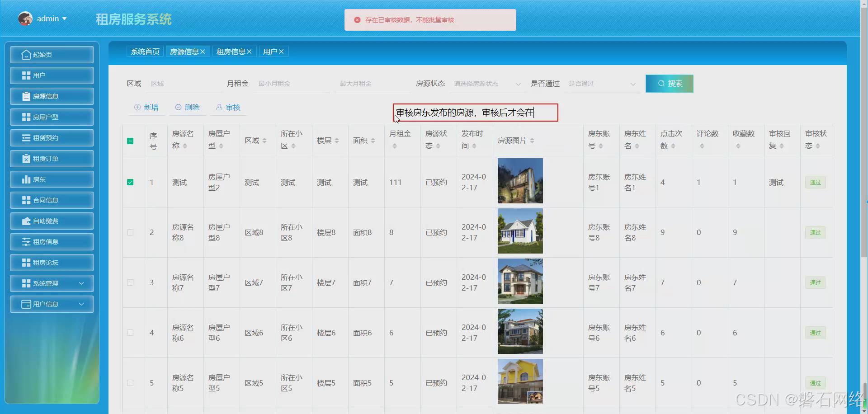The width and height of the screenshot is (868, 414).
Task: Sort by the 审核回复 column
Action: point(782,146)
